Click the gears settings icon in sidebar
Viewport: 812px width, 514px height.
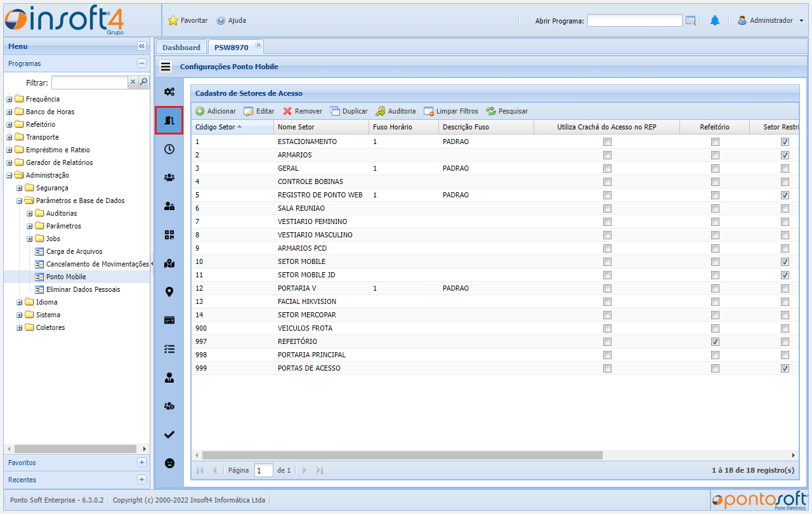pos(169,92)
